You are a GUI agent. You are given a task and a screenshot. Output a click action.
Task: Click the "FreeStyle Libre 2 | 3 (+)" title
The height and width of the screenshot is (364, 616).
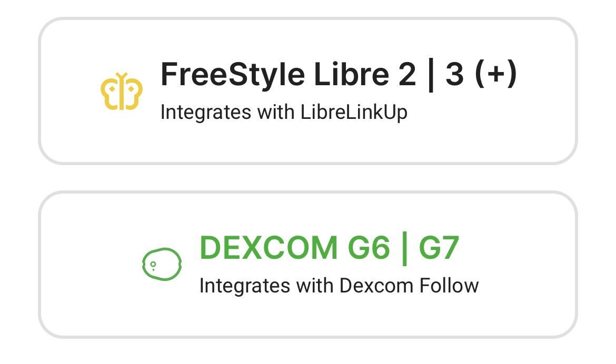point(339,75)
